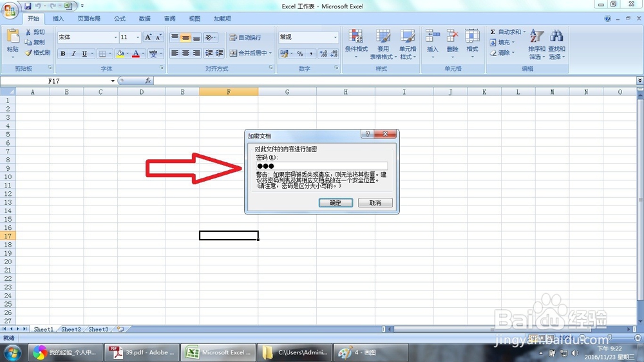This screenshot has height=362, width=644.
Task: Switch to the 视图 ribbon tab
Action: point(194,19)
